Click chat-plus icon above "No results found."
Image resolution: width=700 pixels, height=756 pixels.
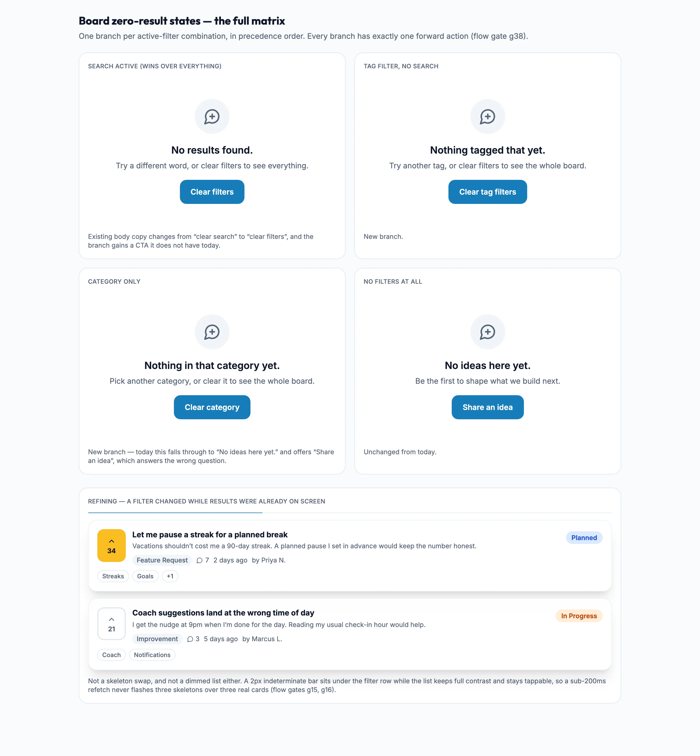212,117
